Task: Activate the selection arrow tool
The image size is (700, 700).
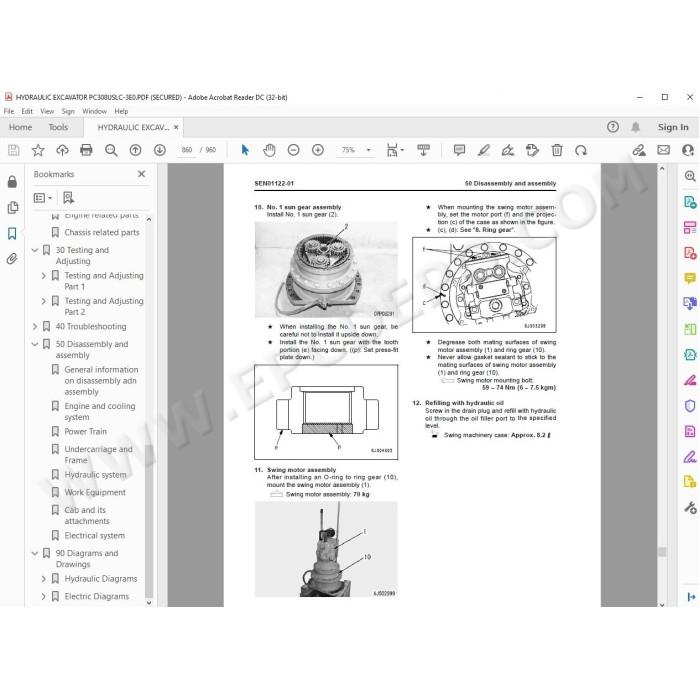Action: coord(245,150)
